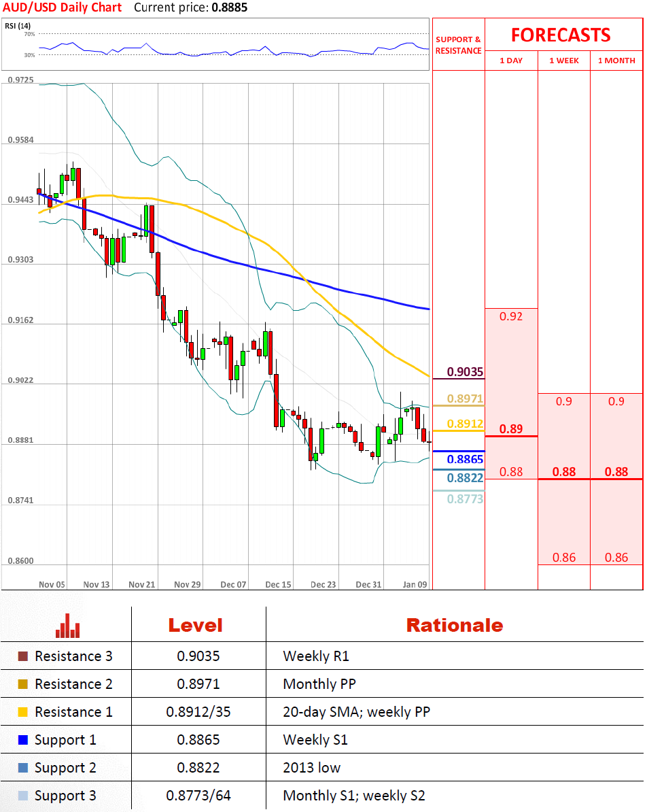This screenshot has height=812, width=647.
Task: Click the FORECASTS heading
Action: [x=561, y=35]
